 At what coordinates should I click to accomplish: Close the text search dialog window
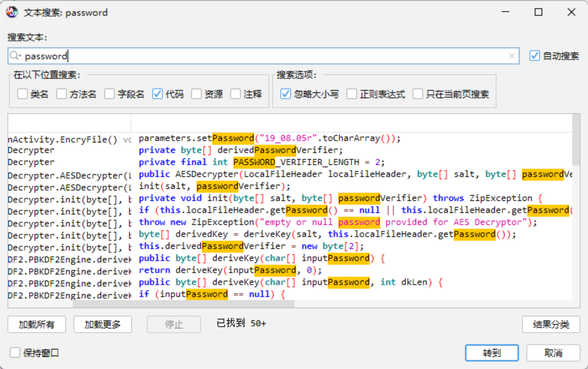(571, 12)
